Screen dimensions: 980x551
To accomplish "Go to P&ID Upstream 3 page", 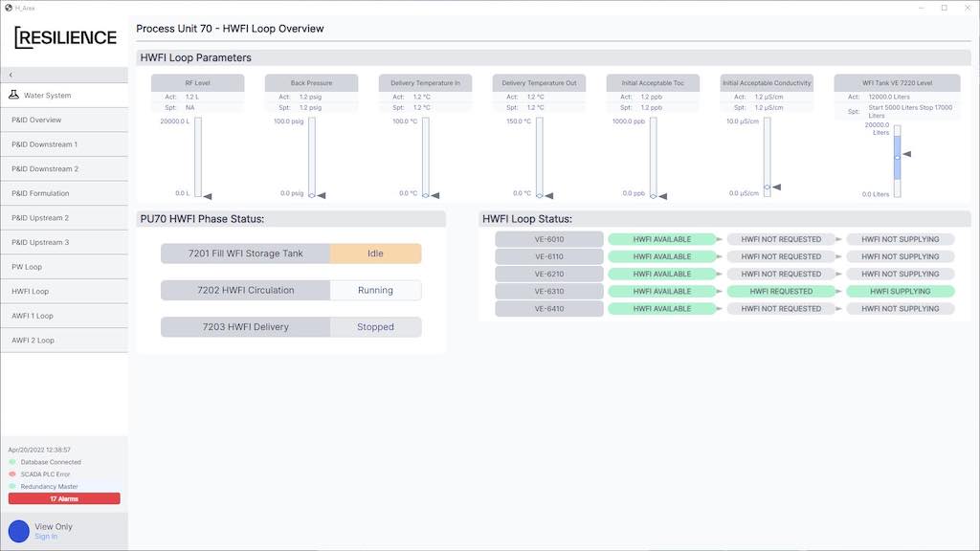I will point(64,242).
